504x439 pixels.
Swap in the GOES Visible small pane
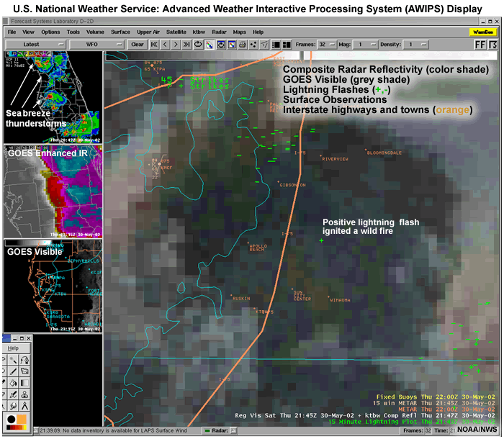(53, 286)
